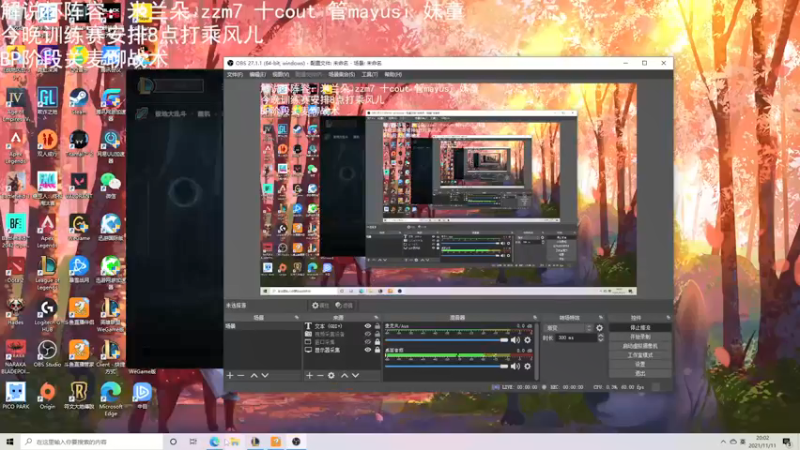Switch to the OBS icon on the taskbar

296,441
